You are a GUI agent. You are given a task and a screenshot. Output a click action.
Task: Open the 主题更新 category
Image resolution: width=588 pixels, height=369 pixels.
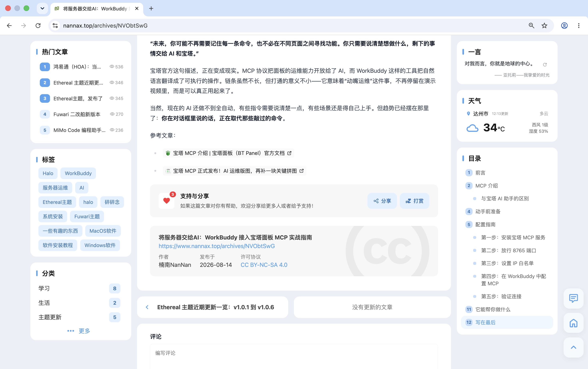click(79, 317)
